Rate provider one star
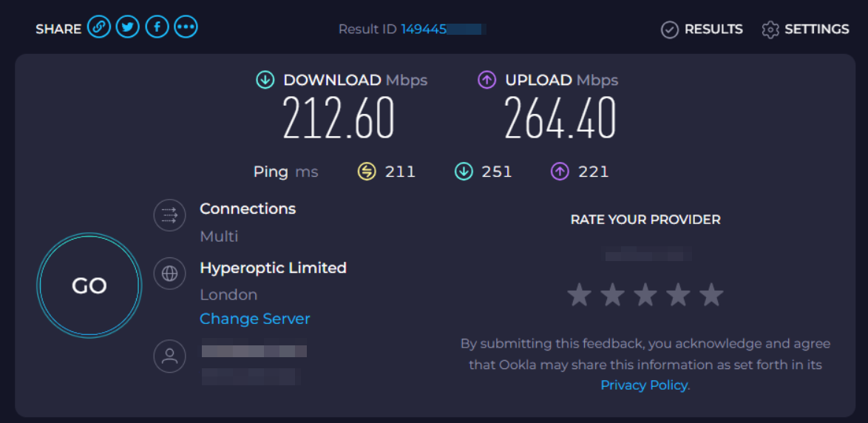 [x=579, y=295]
